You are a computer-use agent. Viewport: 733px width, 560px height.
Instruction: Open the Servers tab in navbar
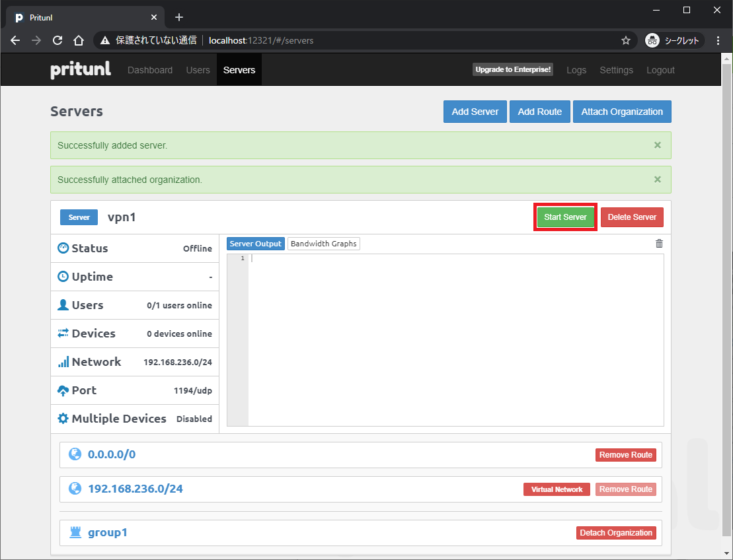click(x=239, y=70)
